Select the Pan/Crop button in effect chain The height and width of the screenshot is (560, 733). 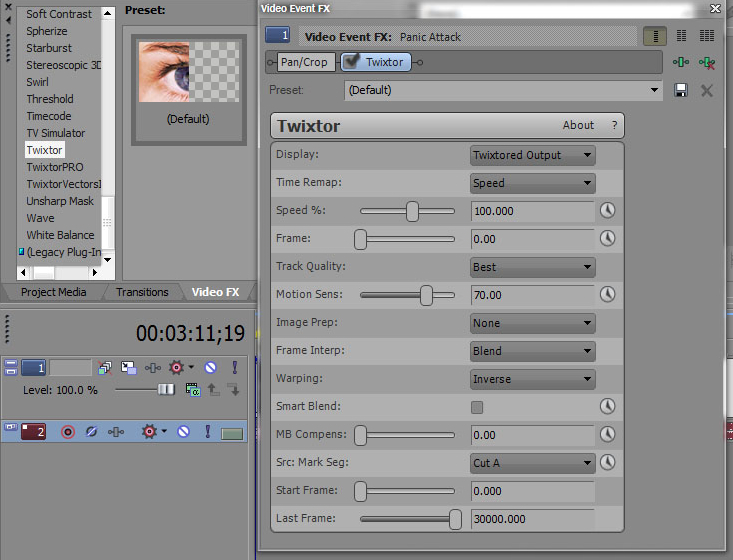[x=304, y=62]
